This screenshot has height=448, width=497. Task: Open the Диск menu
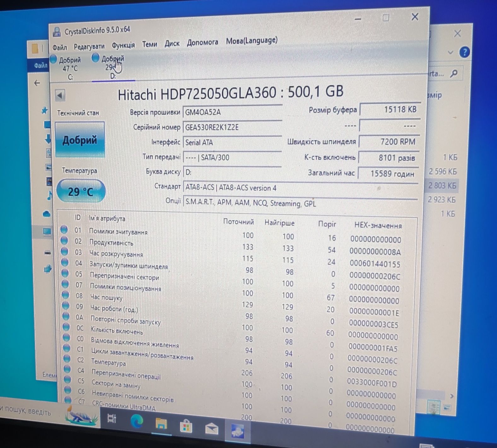[172, 43]
